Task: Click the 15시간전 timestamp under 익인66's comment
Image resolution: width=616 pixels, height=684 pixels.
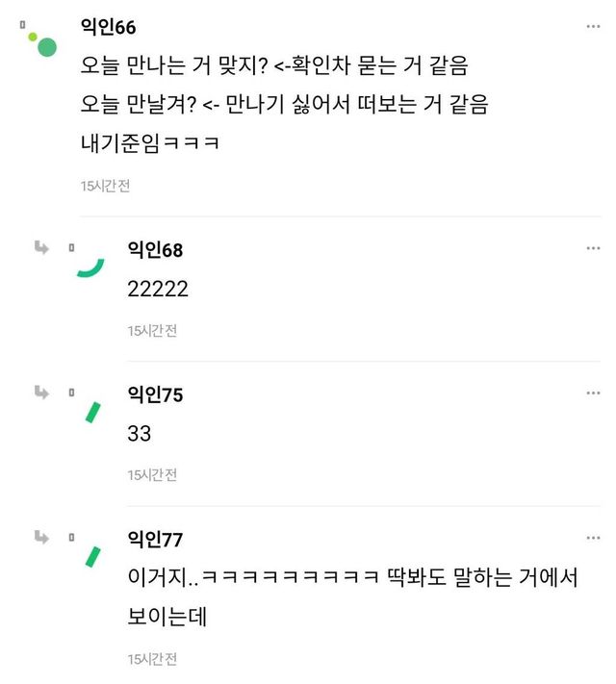Action: (105, 187)
